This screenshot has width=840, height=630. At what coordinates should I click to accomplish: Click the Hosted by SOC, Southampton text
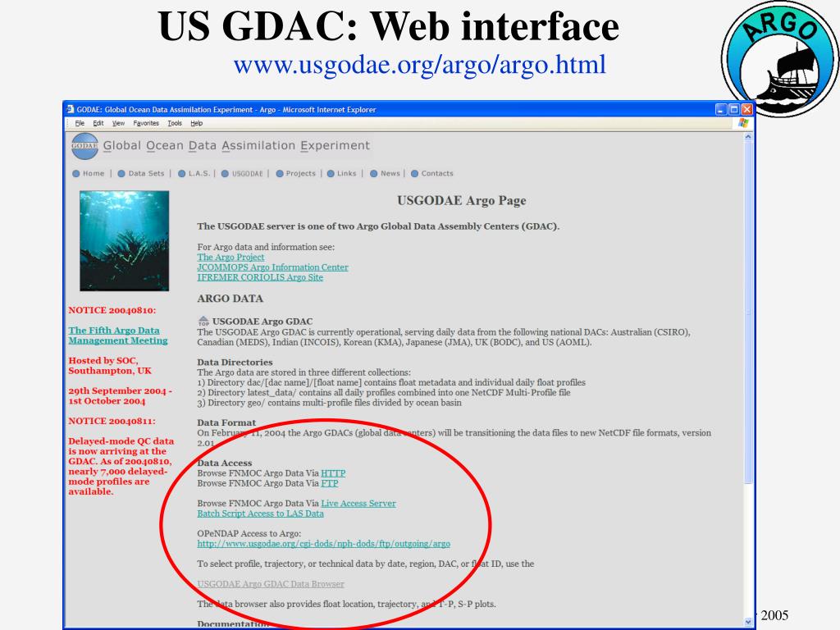tap(110, 366)
